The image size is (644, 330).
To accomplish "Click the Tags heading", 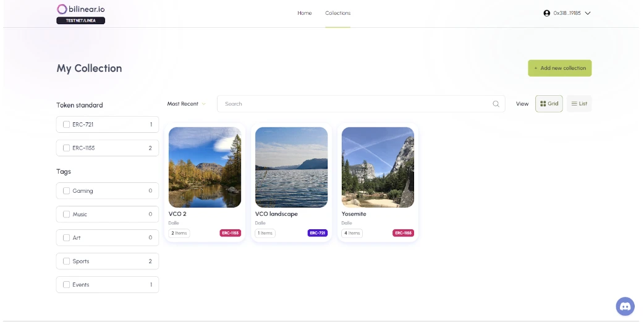I will click(x=64, y=172).
